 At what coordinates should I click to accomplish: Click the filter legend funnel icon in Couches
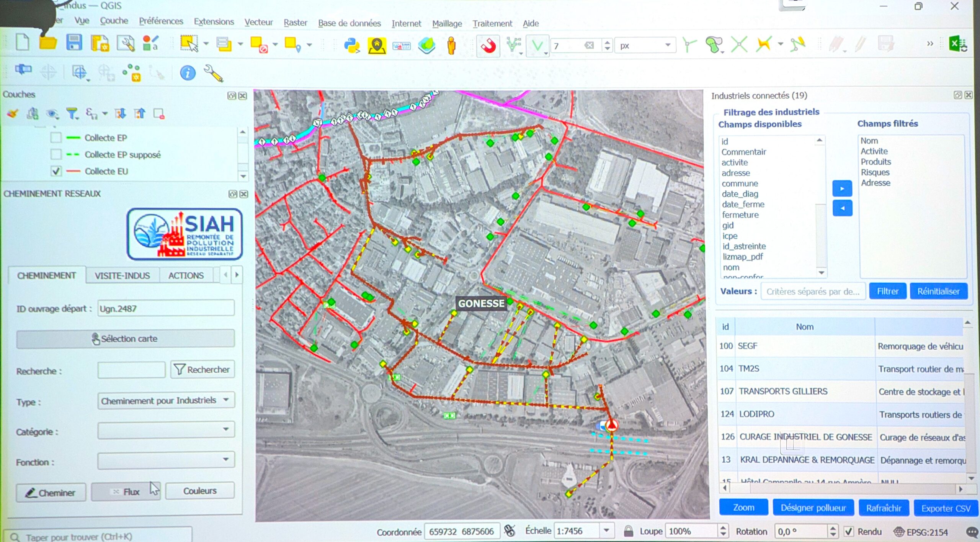[x=72, y=113]
